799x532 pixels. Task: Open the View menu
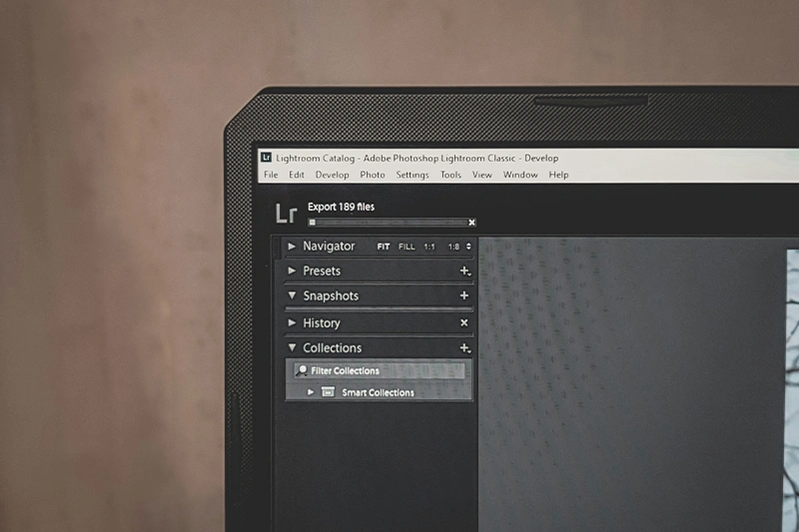tap(481, 175)
